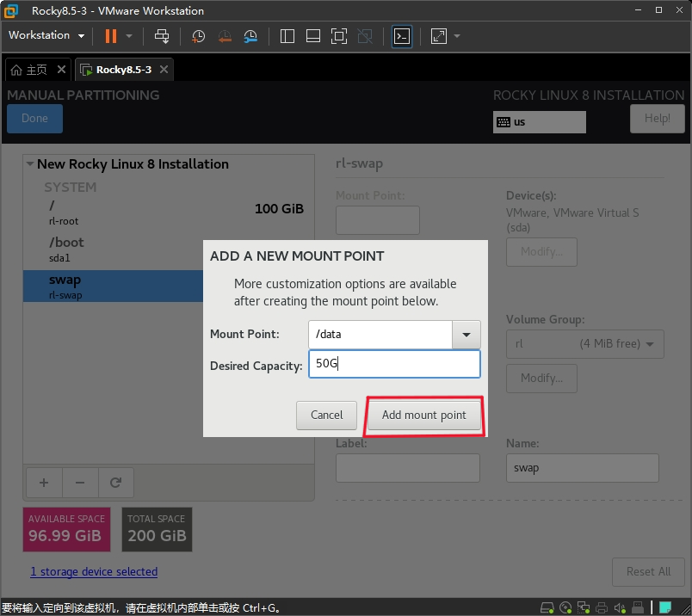Click the Name field containing swap
Image resolution: width=692 pixels, height=616 pixels.
point(583,468)
